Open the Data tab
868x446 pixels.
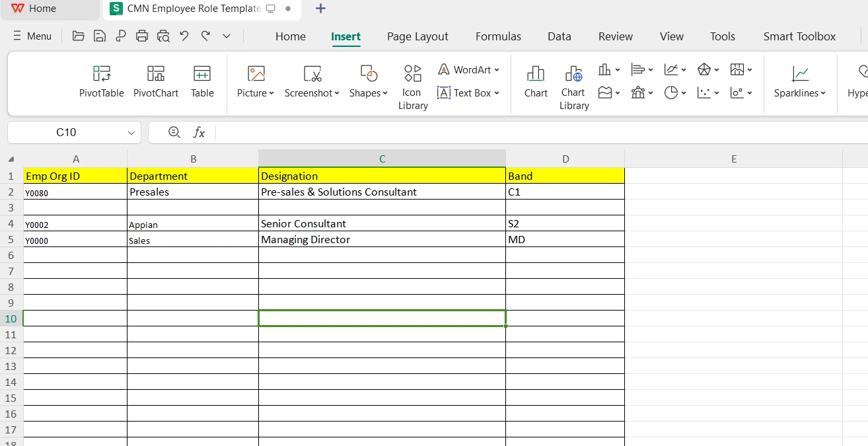click(560, 36)
